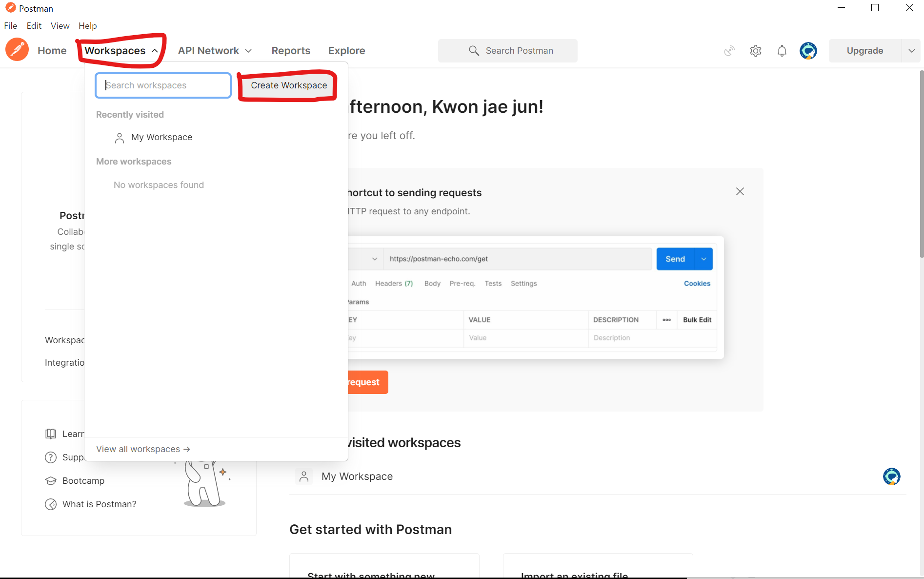
Task: Go to the Home tab
Action: [x=52, y=51]
